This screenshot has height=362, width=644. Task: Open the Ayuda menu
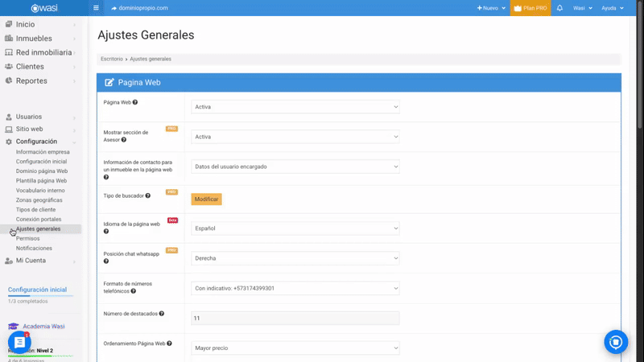pos(613,8)
